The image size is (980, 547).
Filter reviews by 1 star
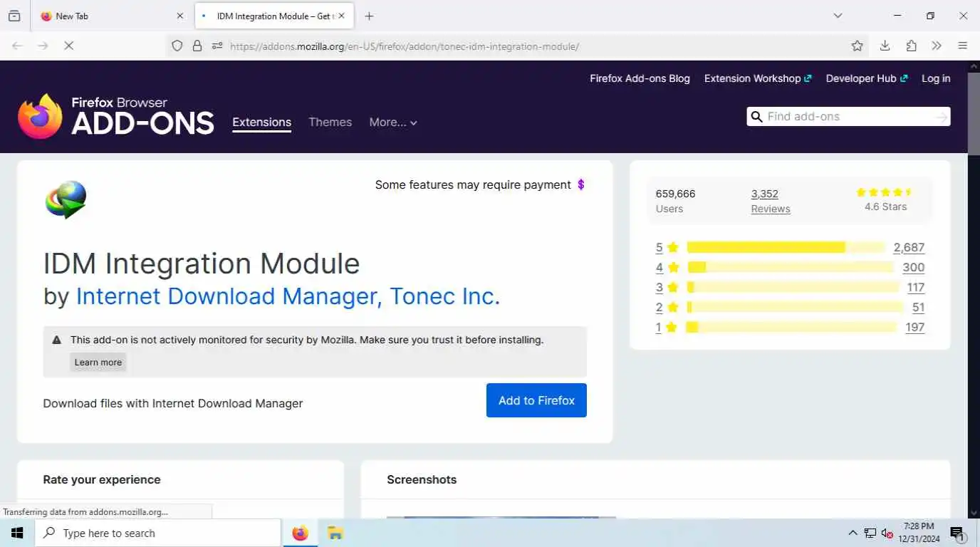[x=667, y=327]
